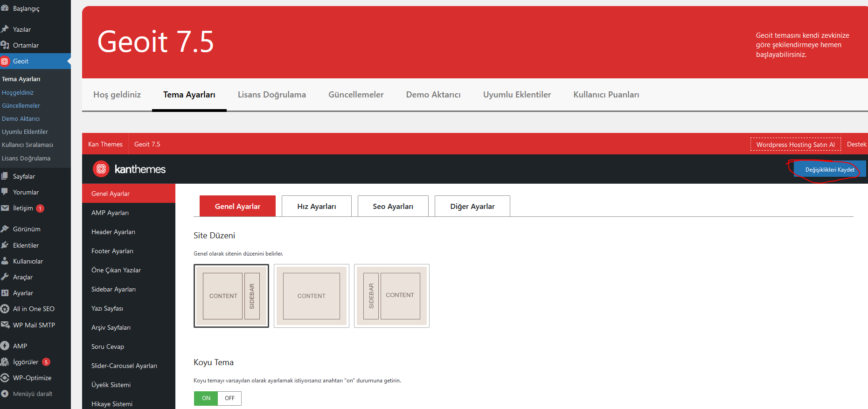The image size is (868, 409).
Task: Click the Eklentiler plugin icon
Action: click(x=5, y=245)
